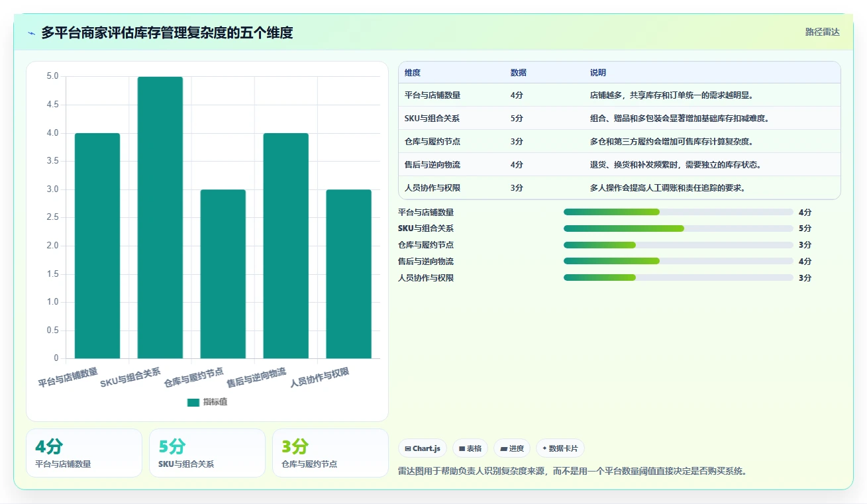Click the 数据卡片 tag chip
The width and height of the screenshot is (867, 504).
point(560,448)
